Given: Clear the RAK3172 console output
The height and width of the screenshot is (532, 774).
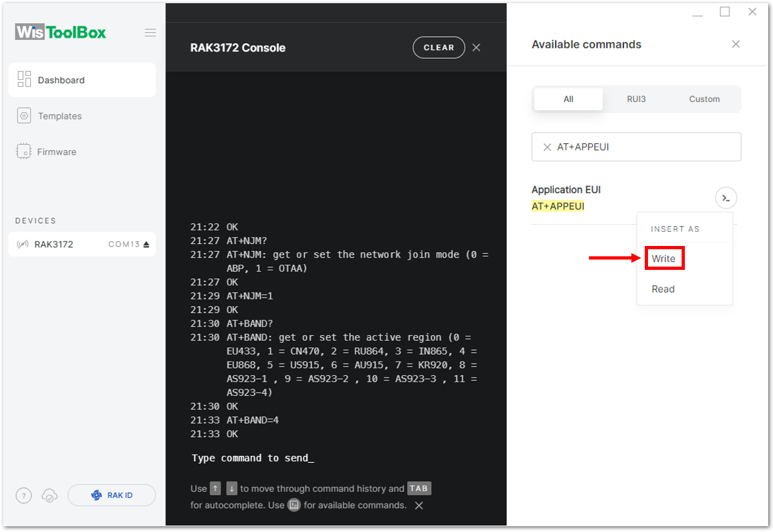Looking at the screenshot, I should click(x=439, y=47).
